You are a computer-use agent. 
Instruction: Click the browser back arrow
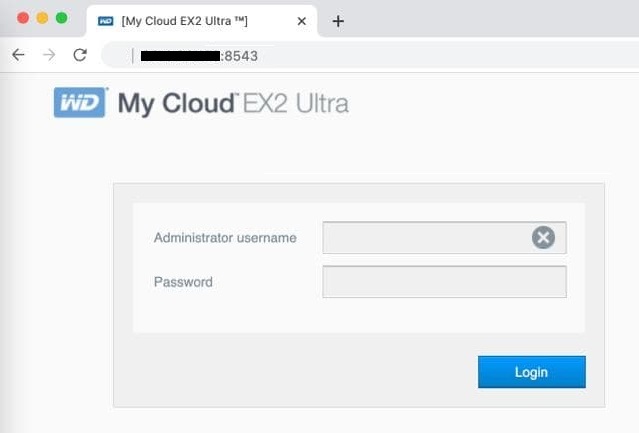coord(18,55)
